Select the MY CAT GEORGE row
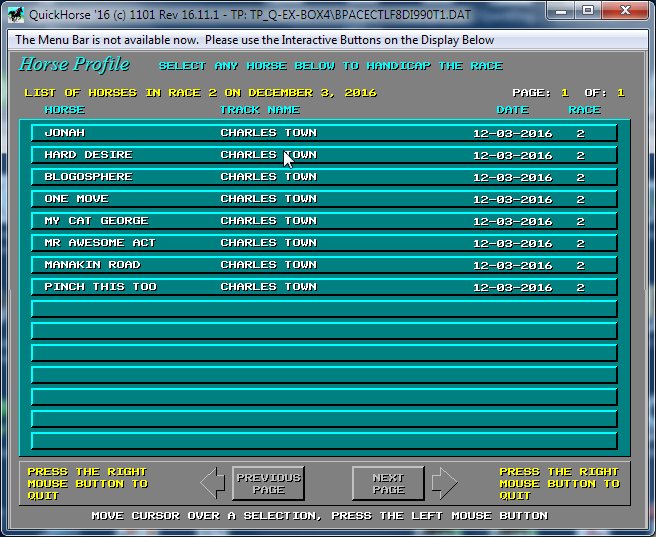 click(324, 221)
